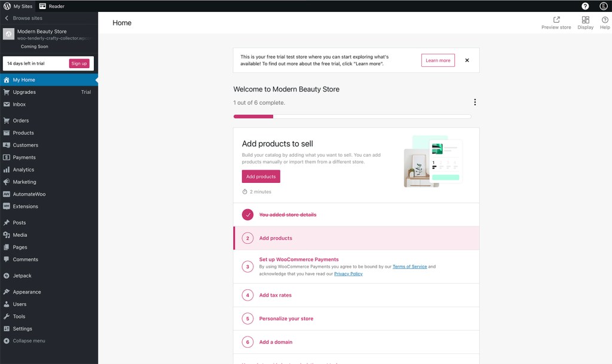Click the Coming Soon status label
Viewport: 612px width, 364px height.
34,47
